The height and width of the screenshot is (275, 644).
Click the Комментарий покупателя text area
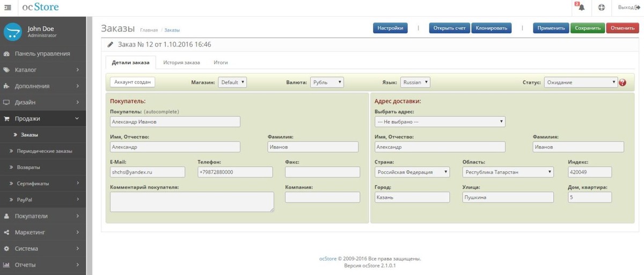(x=192, y=202)
